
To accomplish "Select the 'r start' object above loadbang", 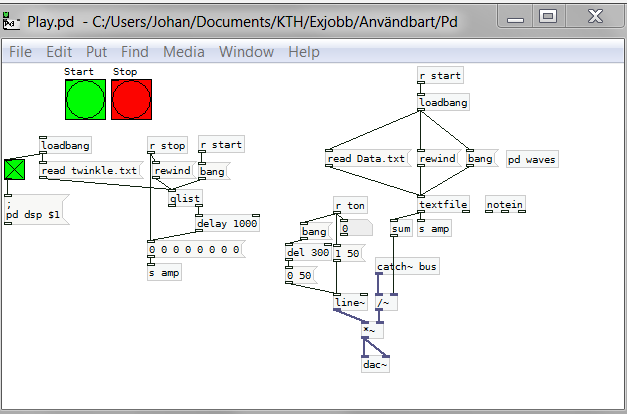I will pos(440,75).
